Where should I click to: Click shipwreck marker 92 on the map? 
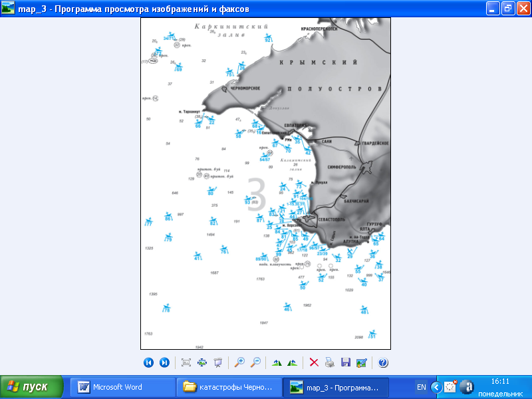pyautogui.click(x=268, y=38)
